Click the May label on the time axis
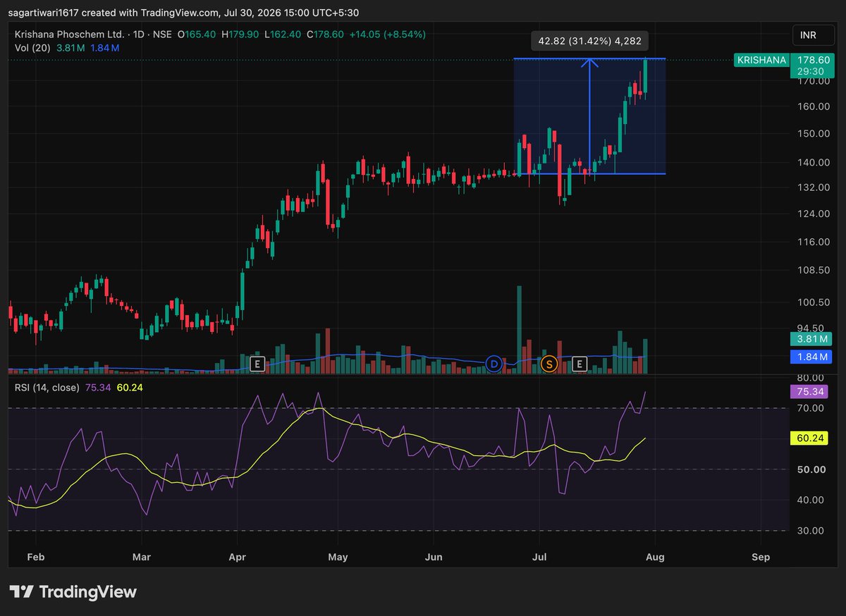Image resolution: width=846 pixels, height=616 pixels. [338, 557]
